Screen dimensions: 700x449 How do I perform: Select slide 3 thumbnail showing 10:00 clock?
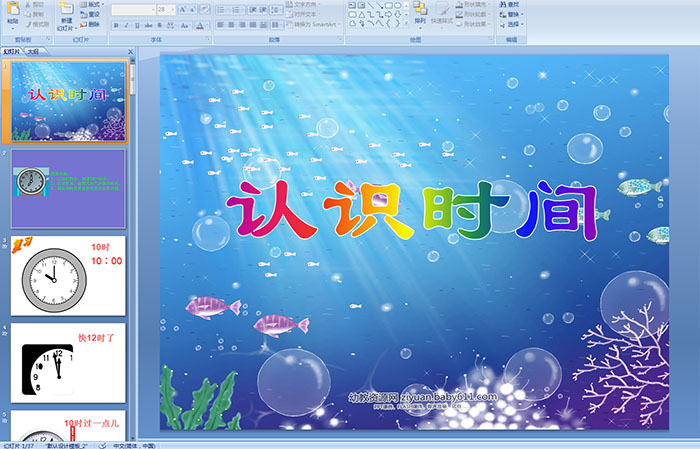point(68,276)
